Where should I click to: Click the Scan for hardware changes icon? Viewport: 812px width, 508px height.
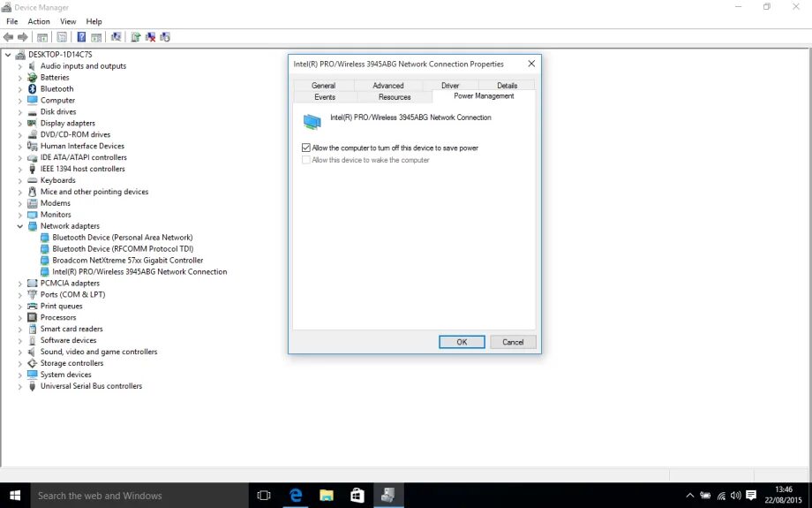tap(116, 37)
